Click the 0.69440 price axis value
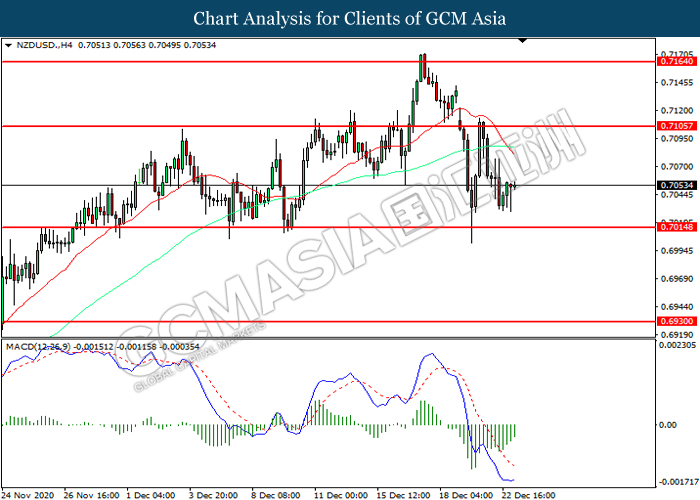 677,307
